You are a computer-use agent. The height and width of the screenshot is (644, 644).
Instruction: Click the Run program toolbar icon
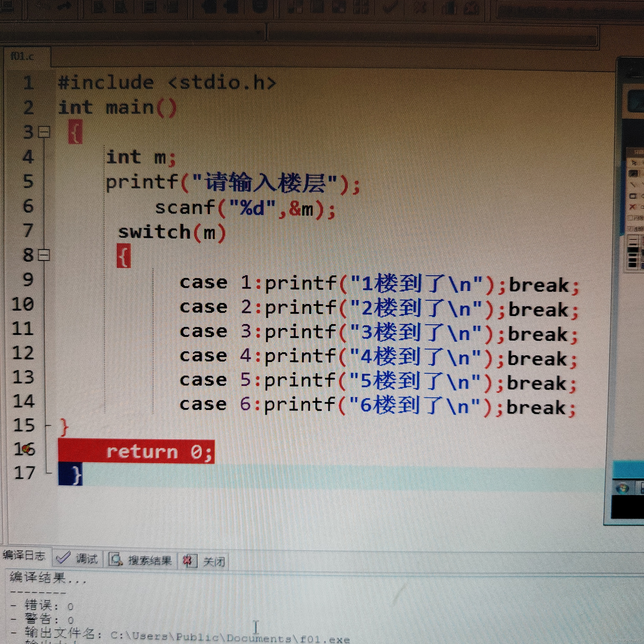[x=317, y=7]
